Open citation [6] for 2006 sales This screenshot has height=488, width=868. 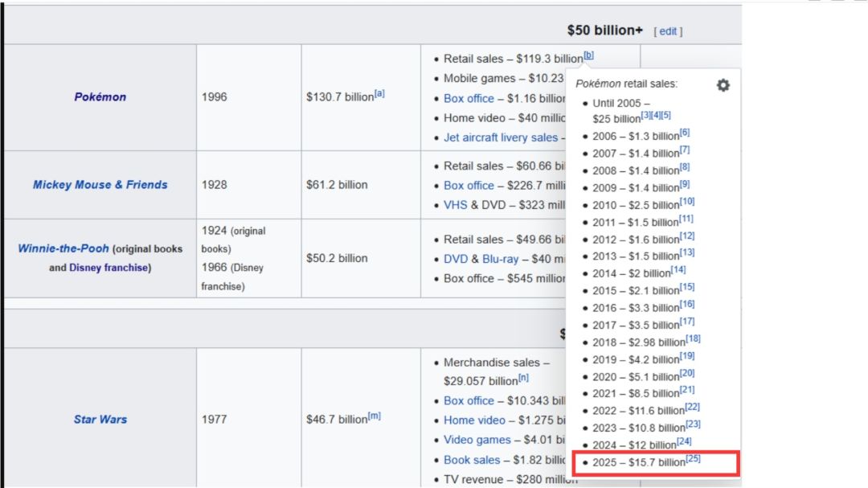coord(685,133)
